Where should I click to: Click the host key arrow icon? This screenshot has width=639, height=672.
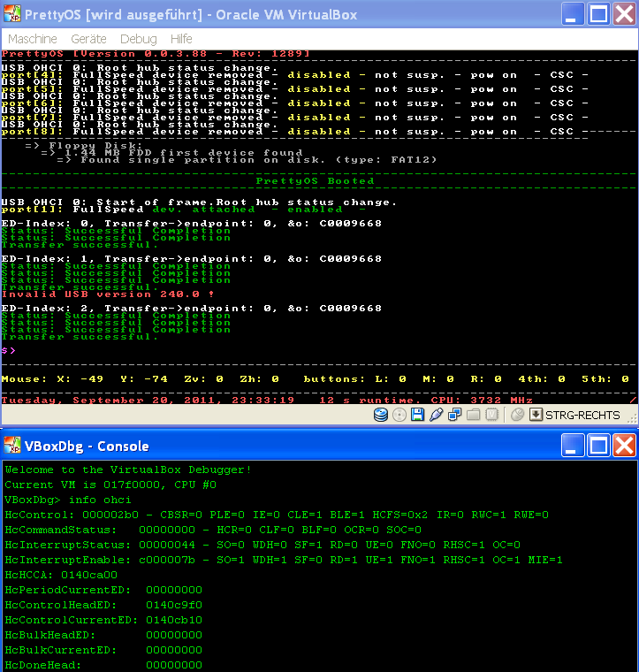pos(536,415)
